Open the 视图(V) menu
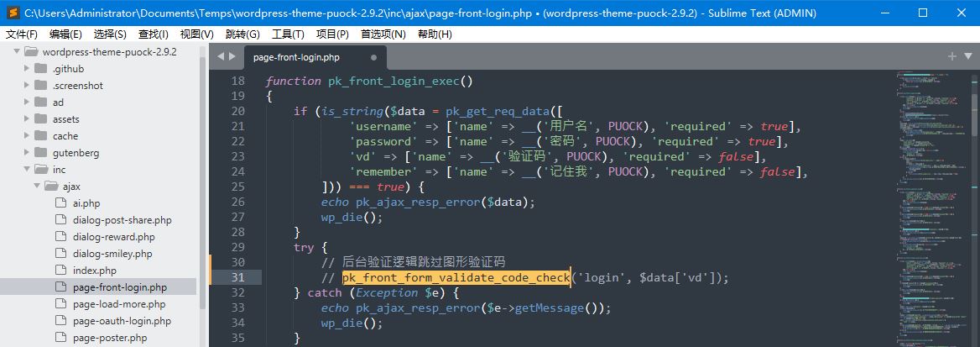 (197, 34)
